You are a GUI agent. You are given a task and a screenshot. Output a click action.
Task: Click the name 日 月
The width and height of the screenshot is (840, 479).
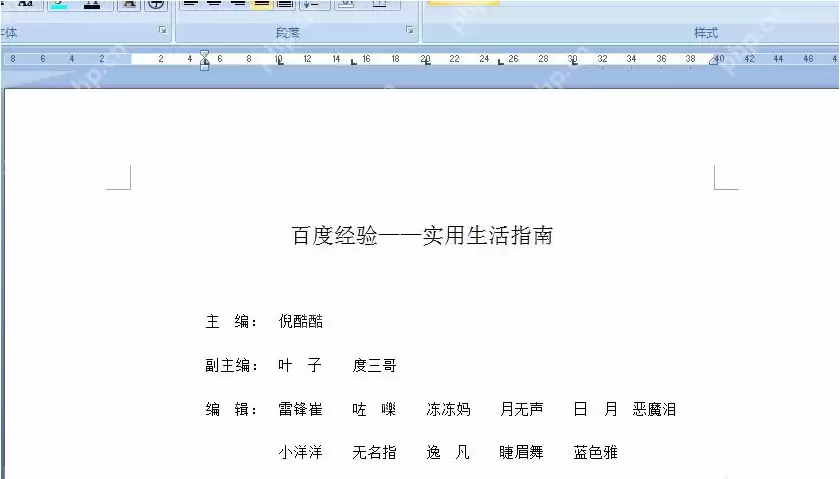(x=596, y=409)
